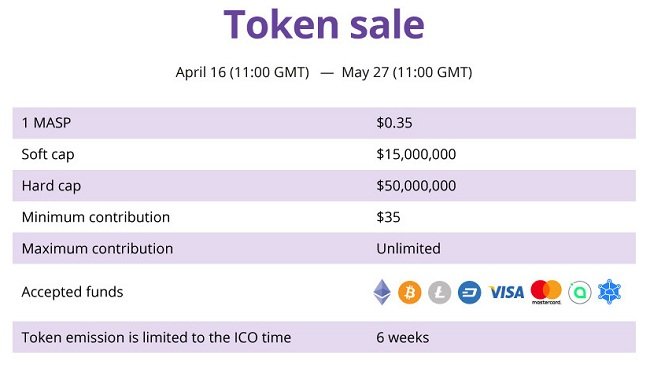Click the blue Dash coin icon

469,292
